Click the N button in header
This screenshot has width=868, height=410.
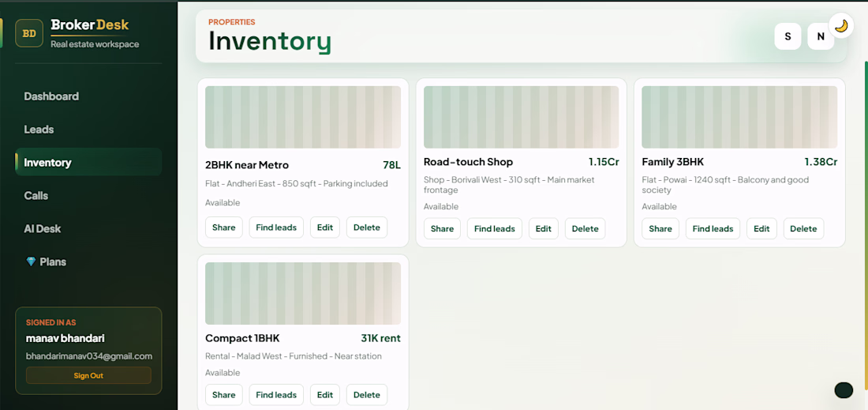tap(821, 36)
